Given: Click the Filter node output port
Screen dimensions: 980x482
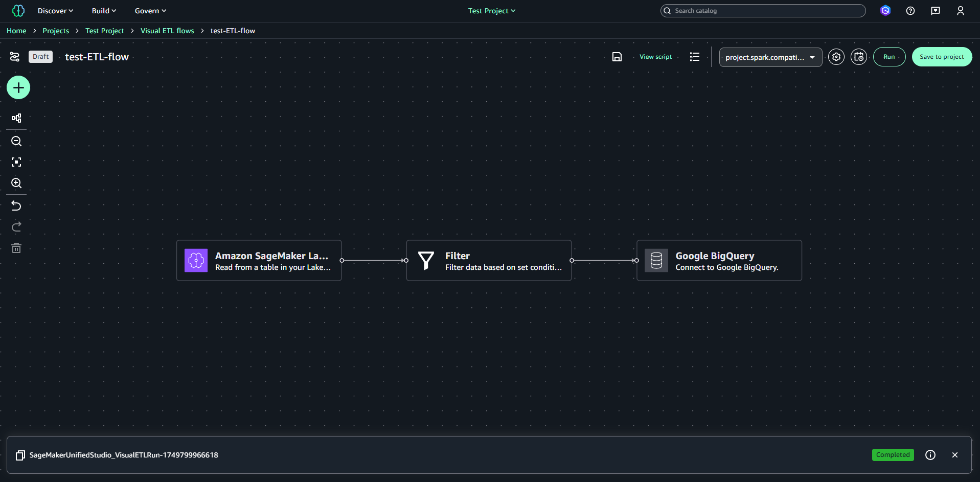Looking at the screenshot, I should coord(572,261).
